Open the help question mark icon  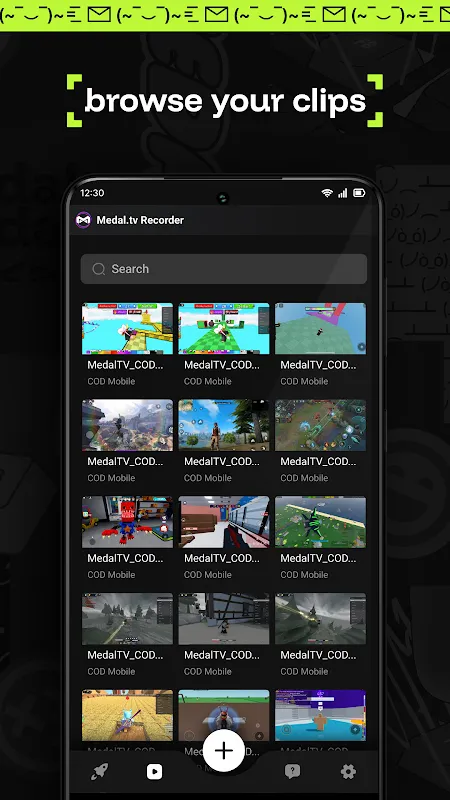(292, 771)
